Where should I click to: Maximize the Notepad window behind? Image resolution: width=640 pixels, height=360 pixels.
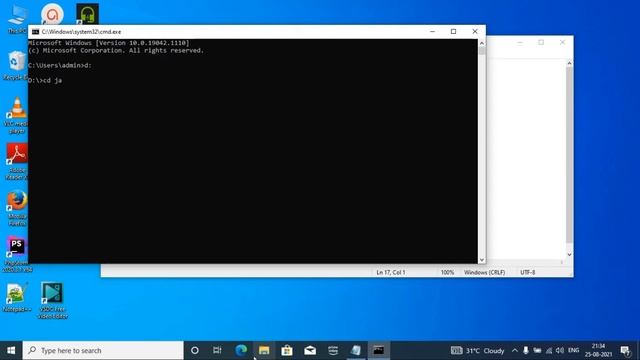pyautogui.click(x=541, y=42)
